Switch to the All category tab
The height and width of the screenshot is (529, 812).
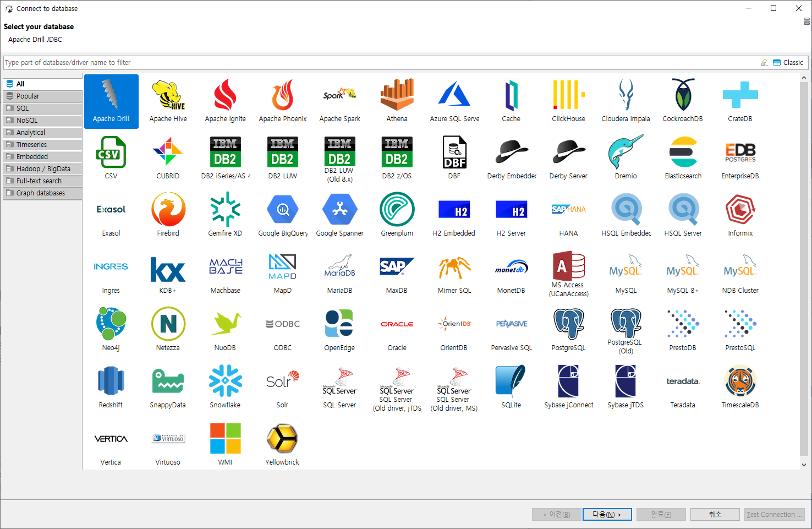tap(43, 84)
